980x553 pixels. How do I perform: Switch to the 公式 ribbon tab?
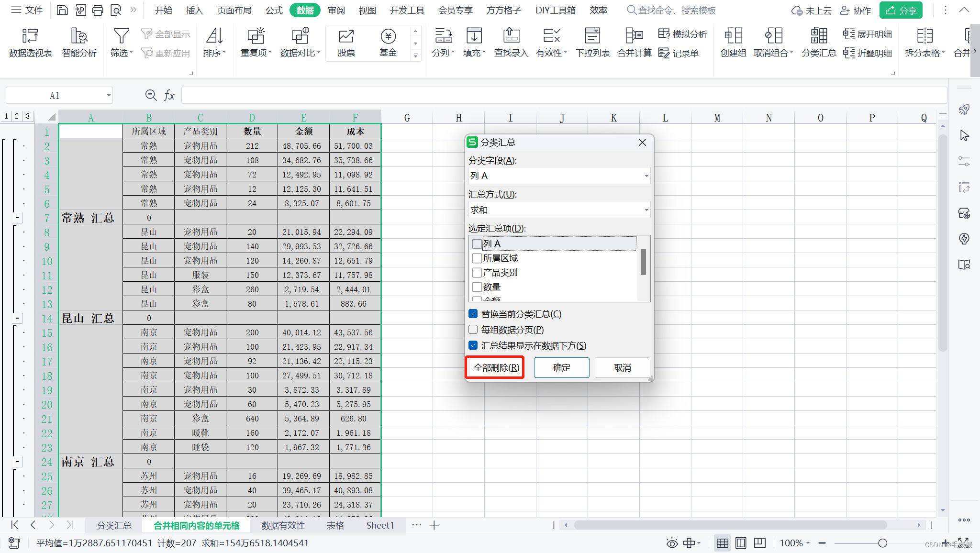click(x=274, y=10)
